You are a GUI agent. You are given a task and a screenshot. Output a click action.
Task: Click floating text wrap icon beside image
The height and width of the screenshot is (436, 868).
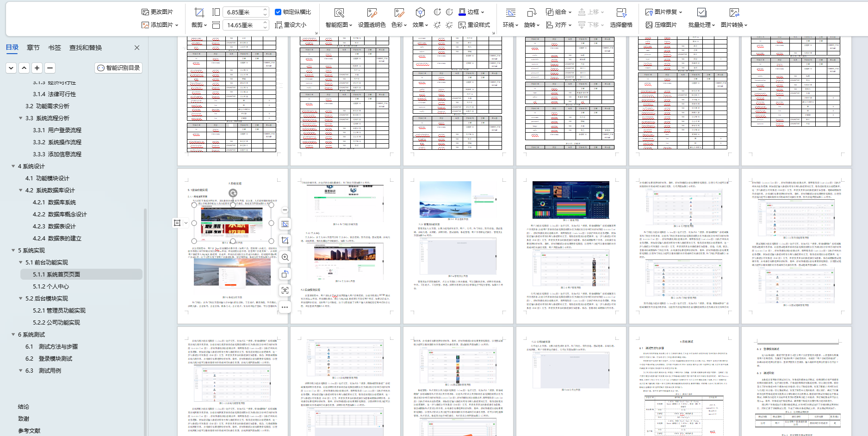point(285,224)
